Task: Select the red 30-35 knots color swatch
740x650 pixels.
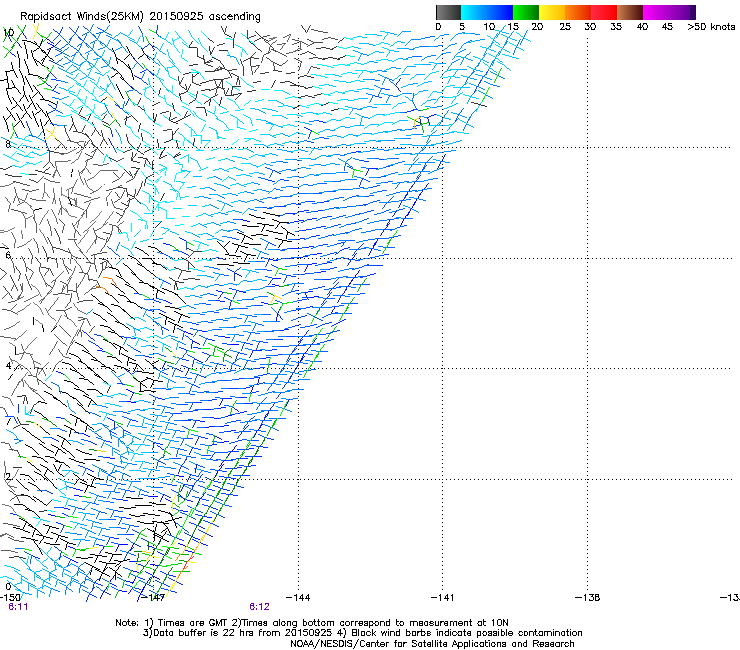Action: click(604, 12)
